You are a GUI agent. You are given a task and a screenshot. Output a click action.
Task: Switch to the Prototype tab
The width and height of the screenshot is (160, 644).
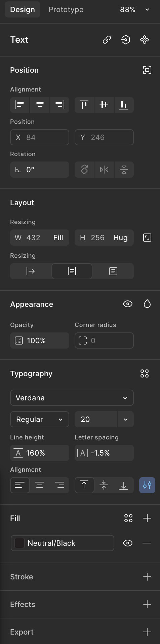66,9
